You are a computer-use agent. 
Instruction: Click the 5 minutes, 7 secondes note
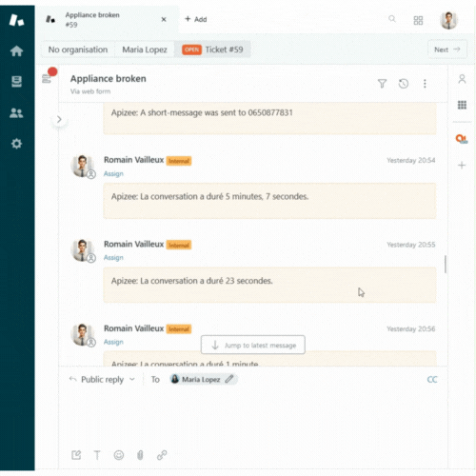[x=269, y=201]
